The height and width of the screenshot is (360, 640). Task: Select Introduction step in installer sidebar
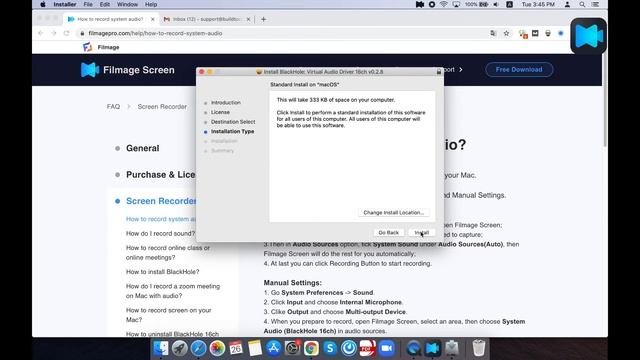pyautogui.click(x=226, y=102)
